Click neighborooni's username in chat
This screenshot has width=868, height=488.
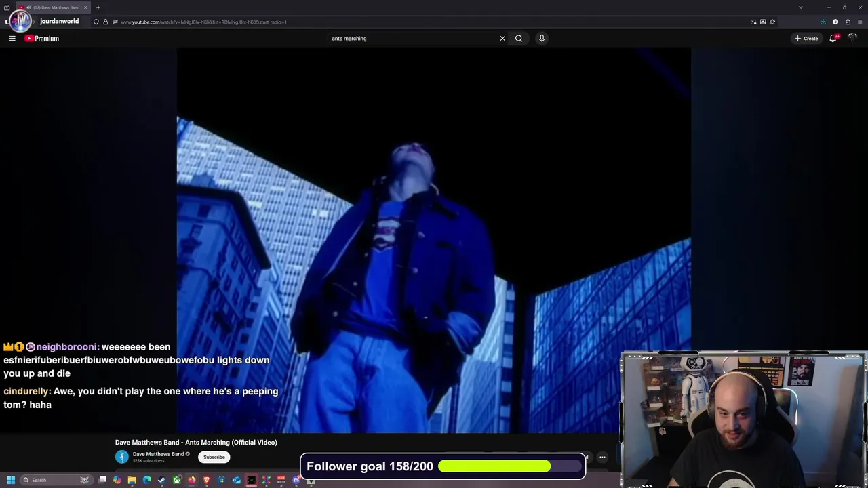68,347
